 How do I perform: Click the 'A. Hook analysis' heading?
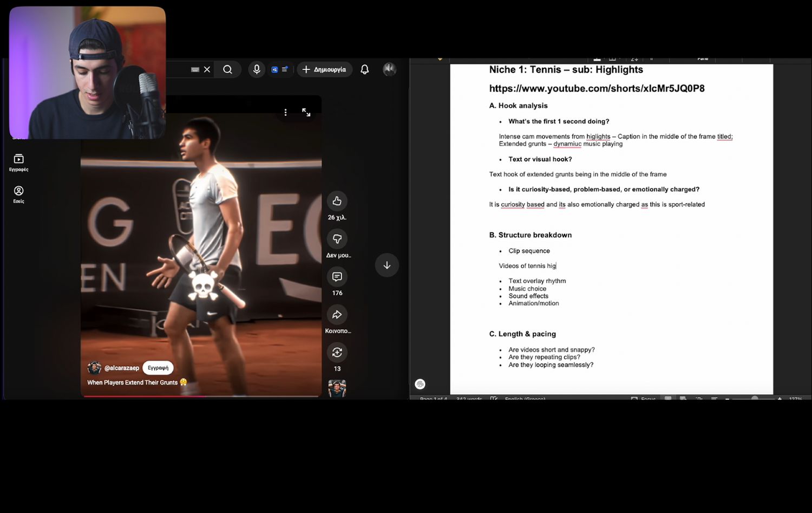(518, 106)
